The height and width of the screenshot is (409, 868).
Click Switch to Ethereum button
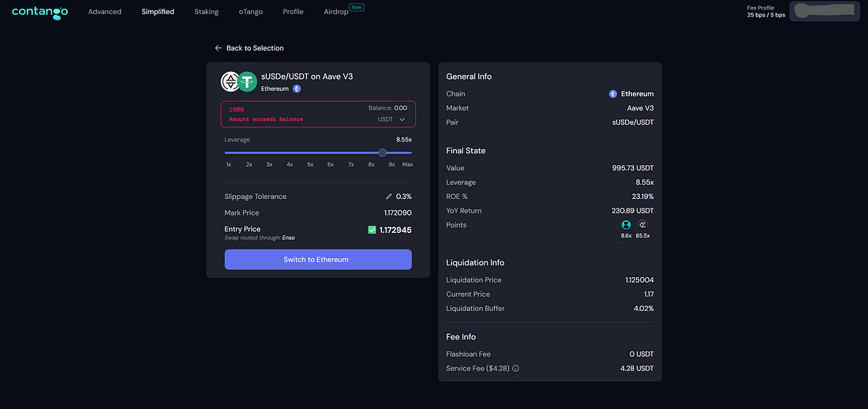[318, 259]
